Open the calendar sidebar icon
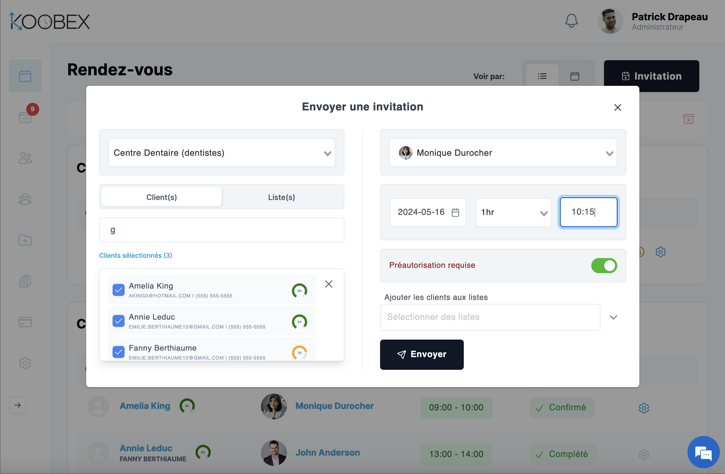 25,76
